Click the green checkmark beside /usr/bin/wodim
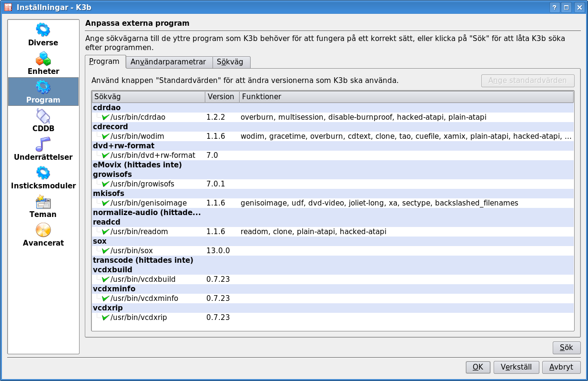 point(105,136)
